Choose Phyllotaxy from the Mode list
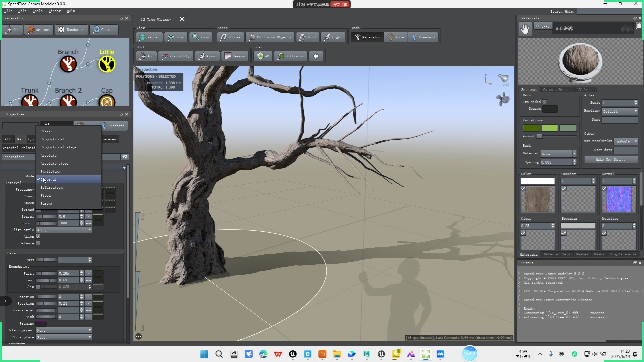The height and width of the screenshot is (362, 644). click(68, 172)
